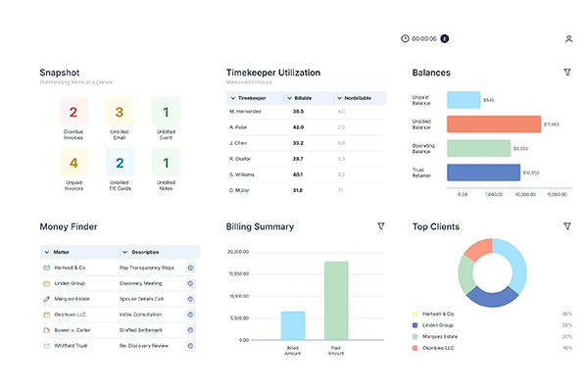588x392 pixels.
Task: Start timer for Discovery Meeting
Action: click(190, 283)
